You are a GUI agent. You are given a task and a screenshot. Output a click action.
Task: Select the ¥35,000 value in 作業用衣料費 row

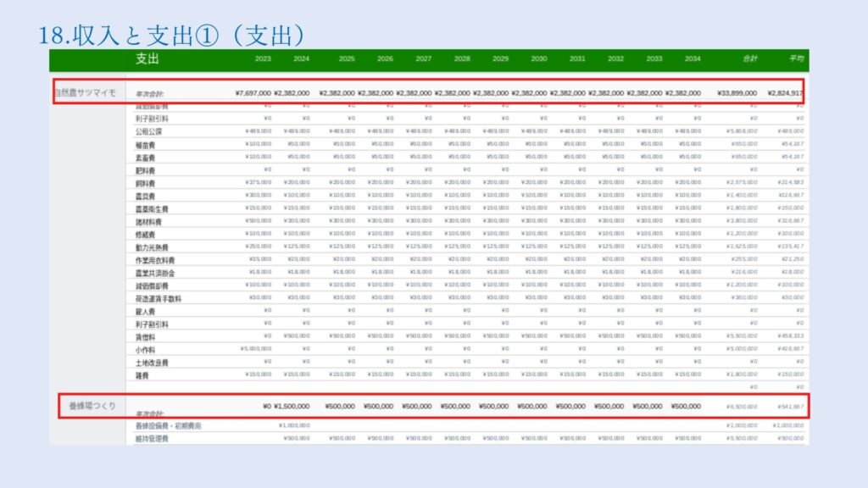point(260,259)
